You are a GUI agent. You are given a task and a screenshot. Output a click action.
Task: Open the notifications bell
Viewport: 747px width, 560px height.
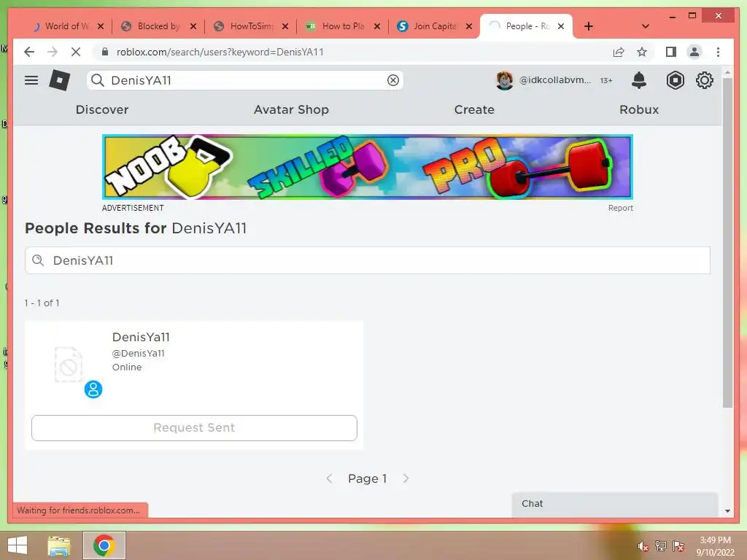click(x=639, y=80)
